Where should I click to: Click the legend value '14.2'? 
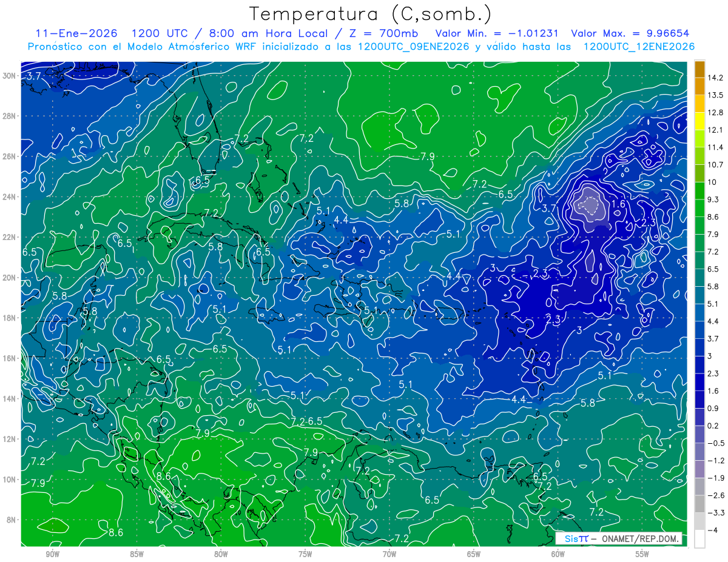pyautogui.click(x=715, y=78)
